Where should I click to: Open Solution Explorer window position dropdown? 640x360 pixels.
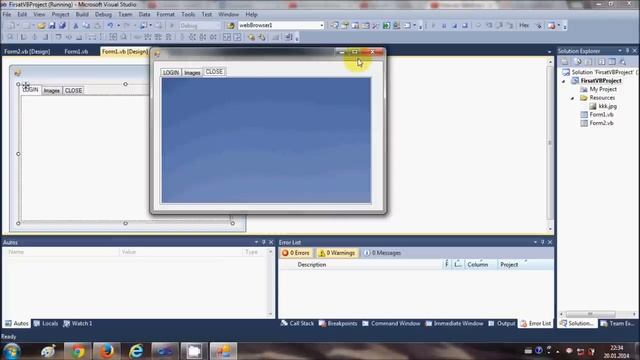pos(620,51)
